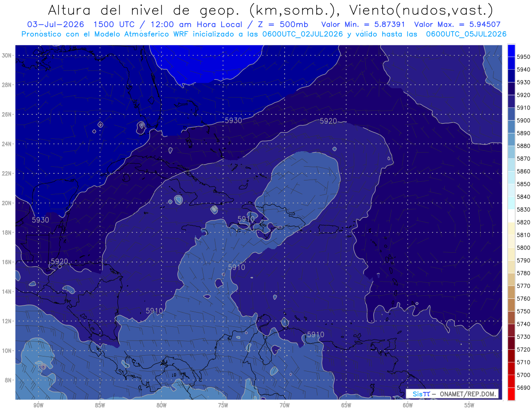Click the legend value 5750
Image resolution: width=532 pixels, height=411 pixels.
click(x=524, y=311)
